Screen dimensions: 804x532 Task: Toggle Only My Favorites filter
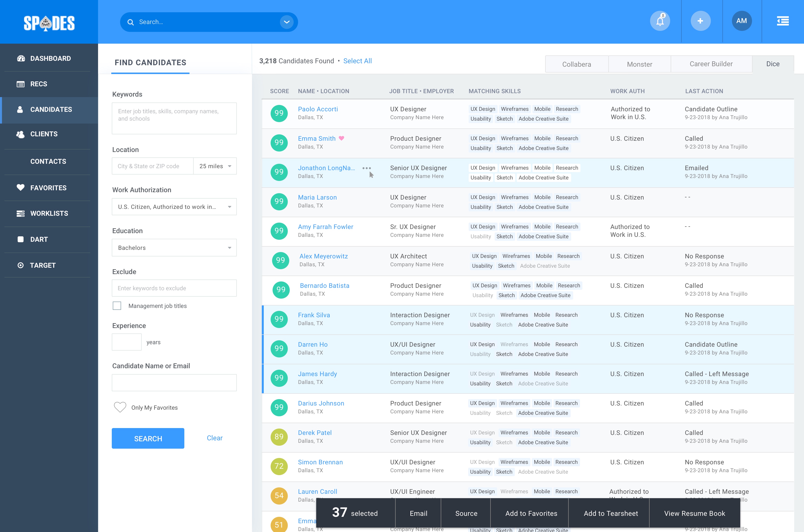120,407
